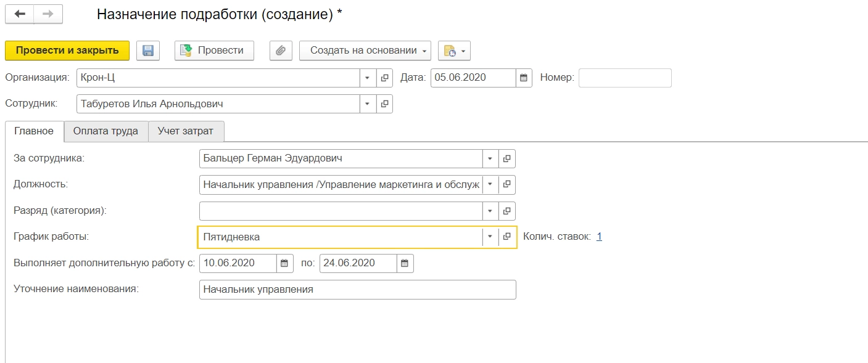
Task: Expand the График работы dropdown
Action: [490, 237]
